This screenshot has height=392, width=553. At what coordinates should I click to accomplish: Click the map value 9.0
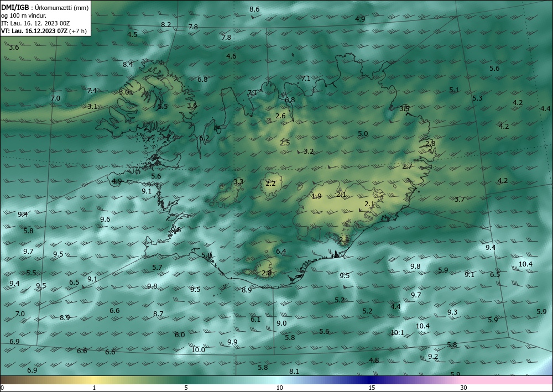tap(281, 323)
